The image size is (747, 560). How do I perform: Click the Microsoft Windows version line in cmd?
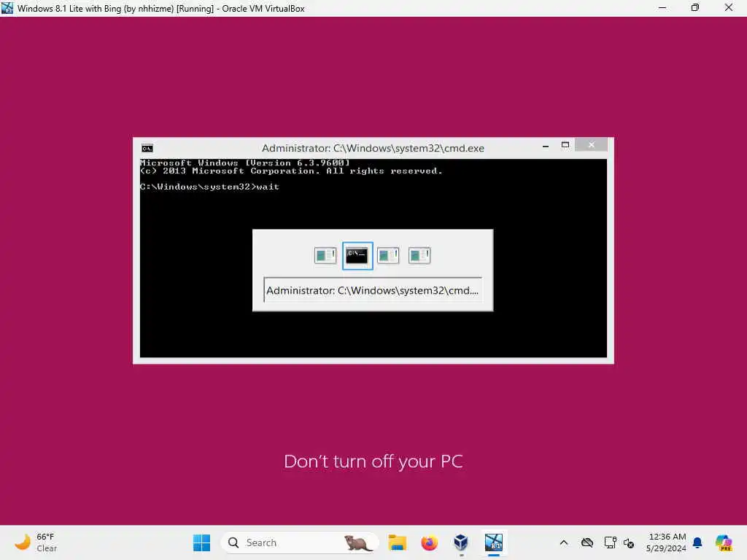(x=245, y=163)
